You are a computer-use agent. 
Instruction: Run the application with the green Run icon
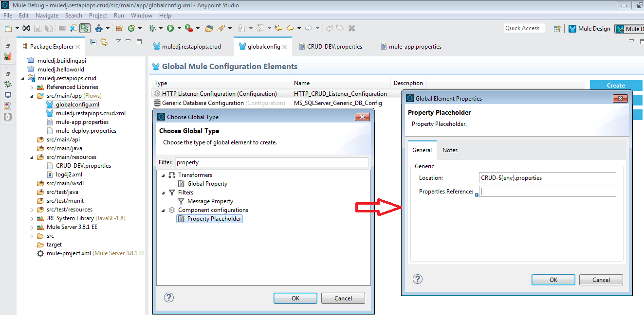[x=170, y=28]
